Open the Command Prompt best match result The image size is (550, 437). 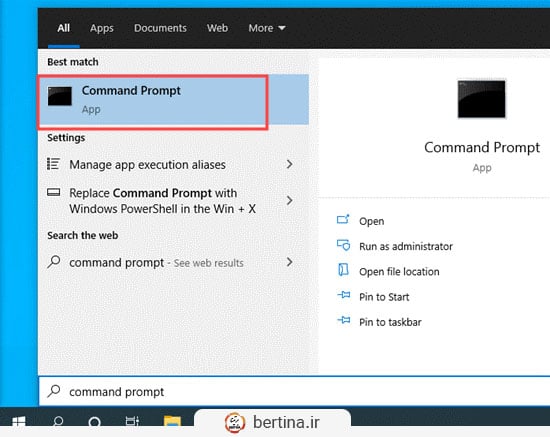(173, 100)
